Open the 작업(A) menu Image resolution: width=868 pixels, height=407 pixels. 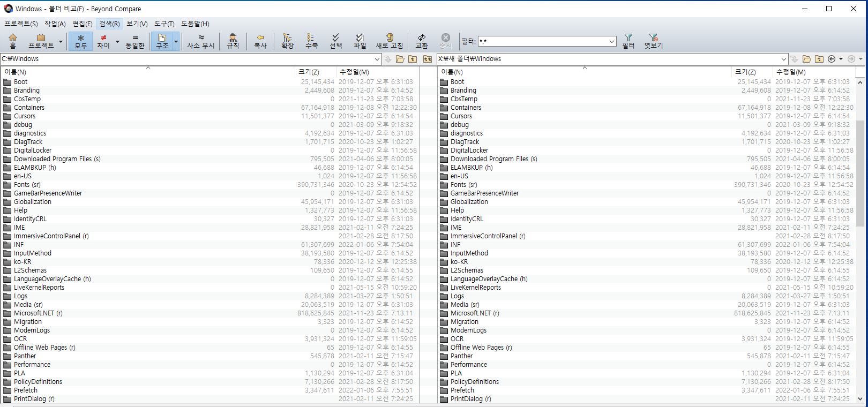[55, 24]
